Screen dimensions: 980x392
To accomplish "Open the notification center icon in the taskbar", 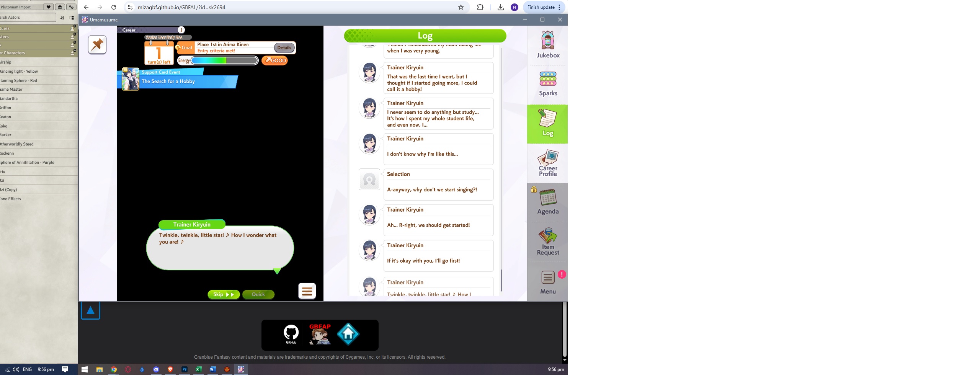I will [x=65, y=369].
